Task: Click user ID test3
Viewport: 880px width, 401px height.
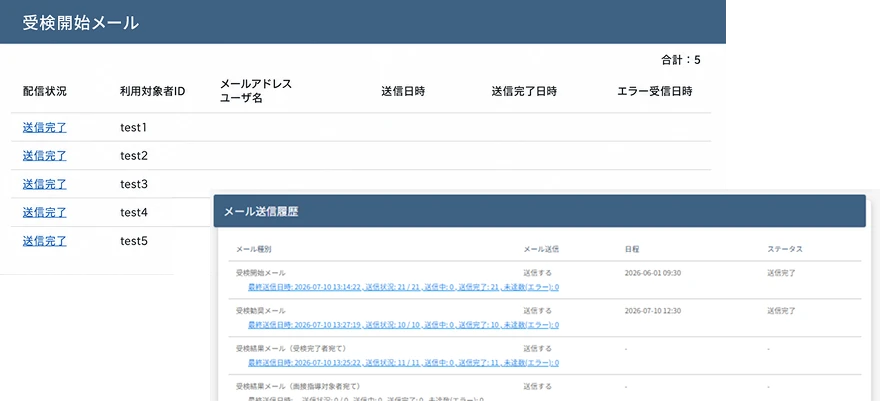Action: point(134,184)
